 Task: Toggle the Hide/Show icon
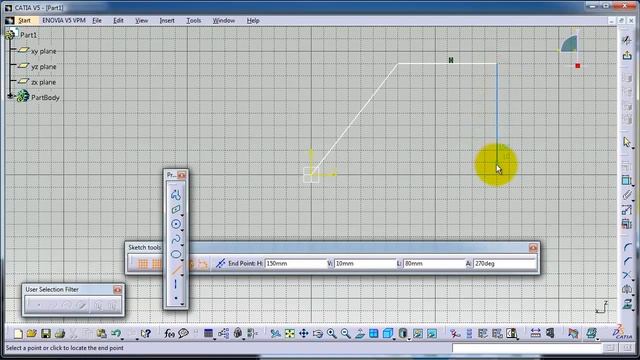[x=418, y=333]
